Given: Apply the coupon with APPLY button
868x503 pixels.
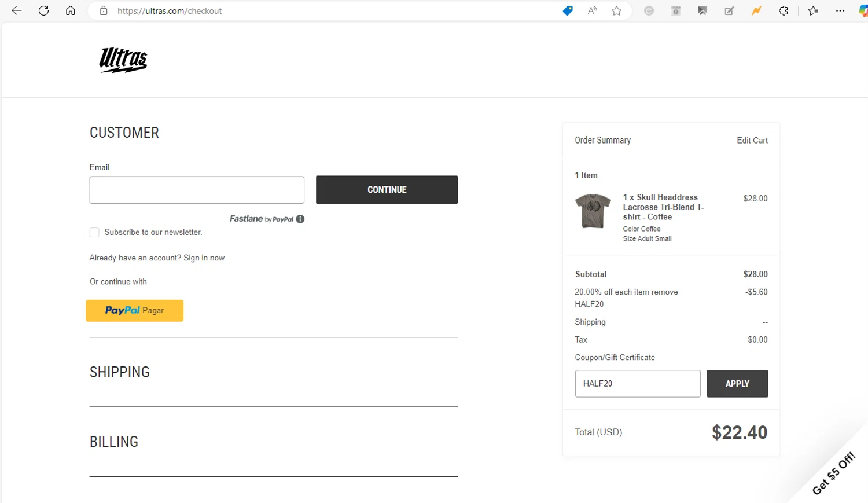Looking at the screenshot, I should [737, 384].
